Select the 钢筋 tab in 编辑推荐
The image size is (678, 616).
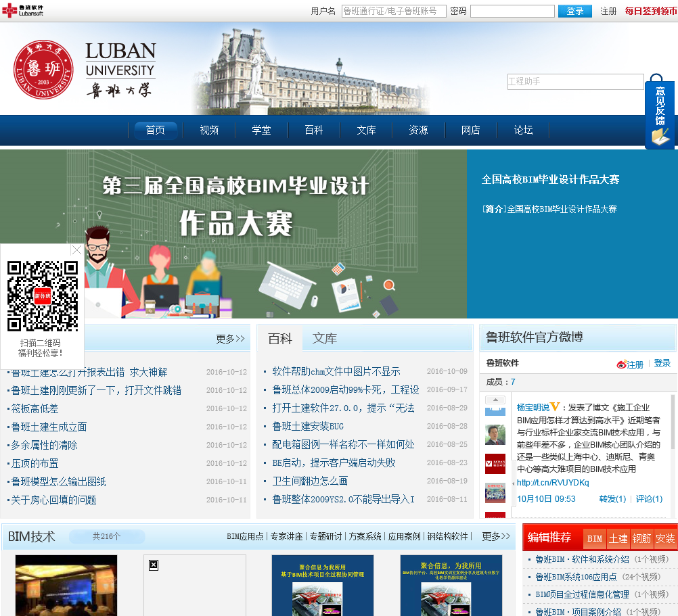coord(641,538)
